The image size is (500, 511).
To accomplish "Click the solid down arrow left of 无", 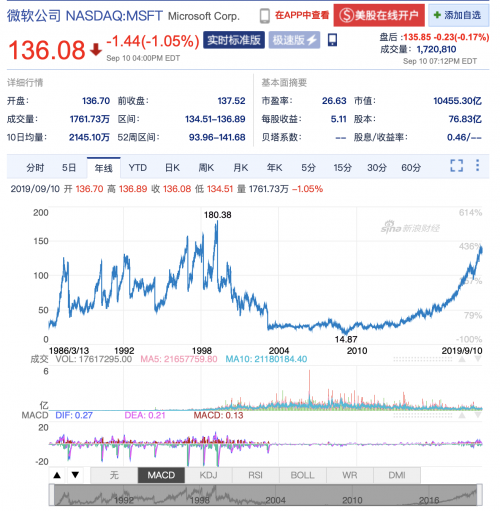I will pos(75,475).
